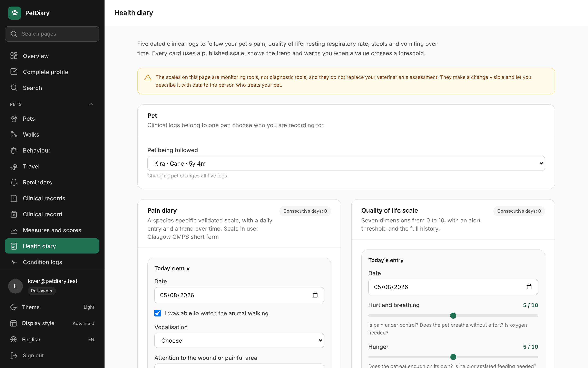Screen dimensions: 588x368
Task: Click the warning triangle icon in the notice
Action: [148, 78]
